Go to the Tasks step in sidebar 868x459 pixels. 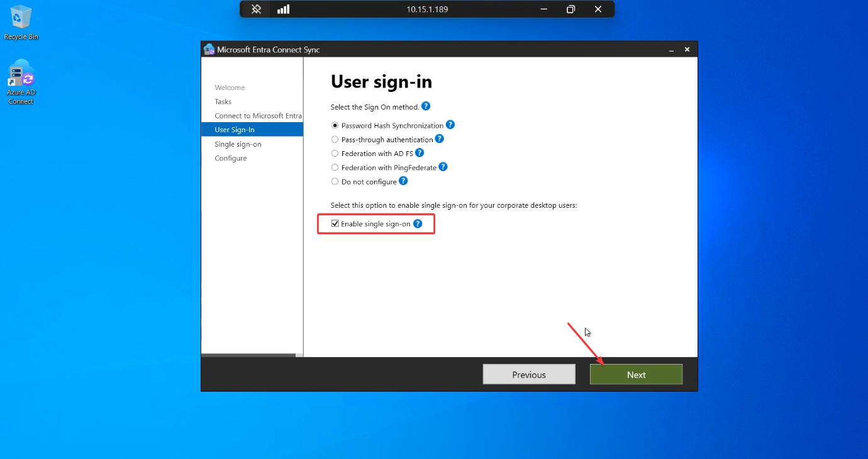coord(223,101)
